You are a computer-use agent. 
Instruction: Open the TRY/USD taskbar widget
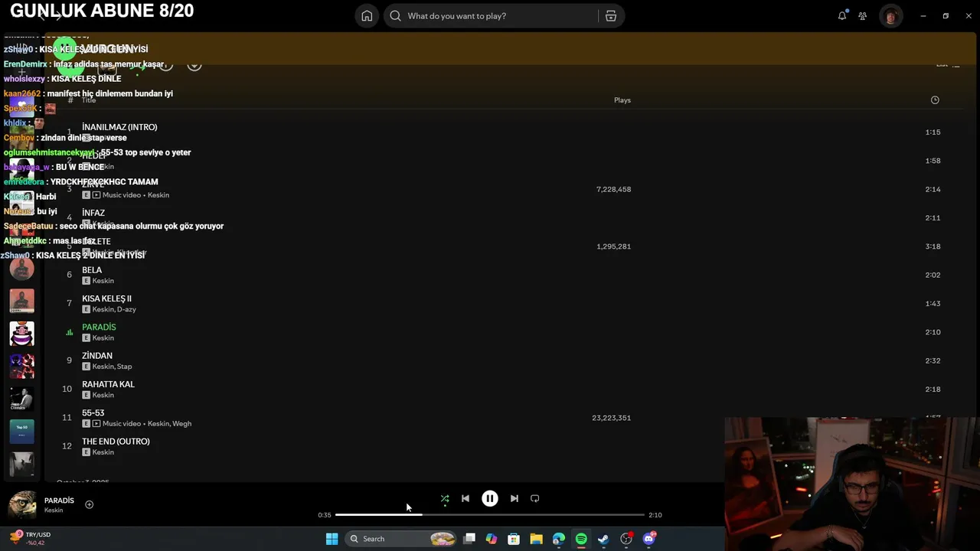coord(31,538)
